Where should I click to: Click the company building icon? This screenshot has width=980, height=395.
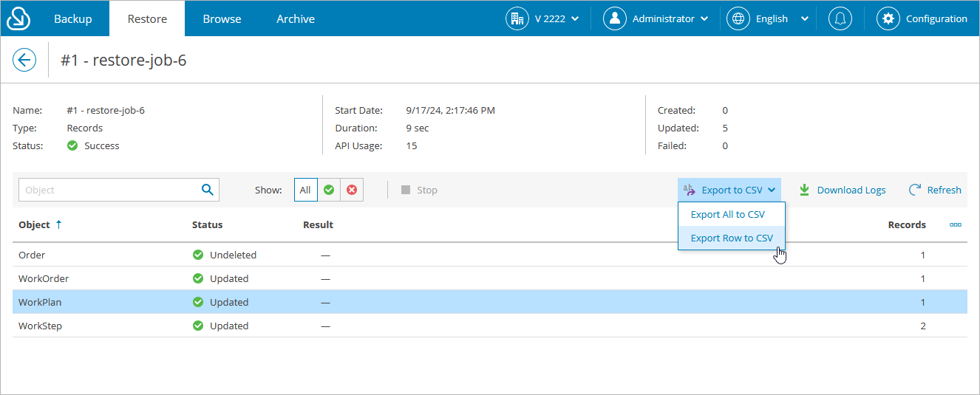517,18
